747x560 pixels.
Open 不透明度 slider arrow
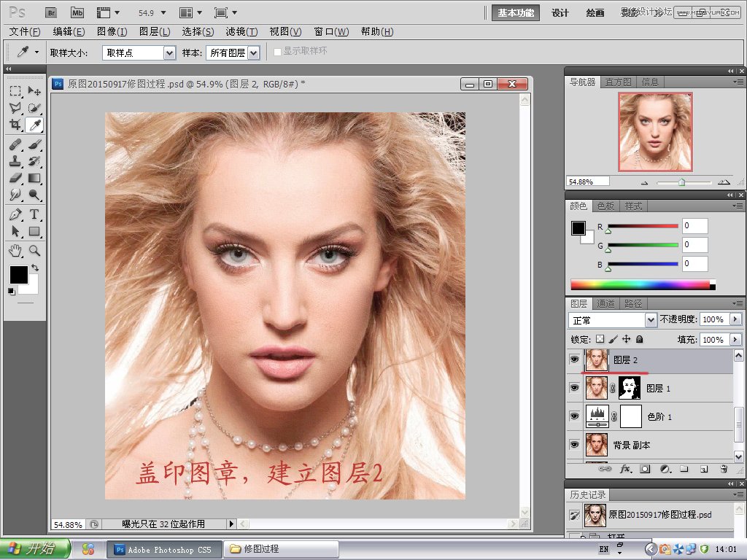[735, 319]
